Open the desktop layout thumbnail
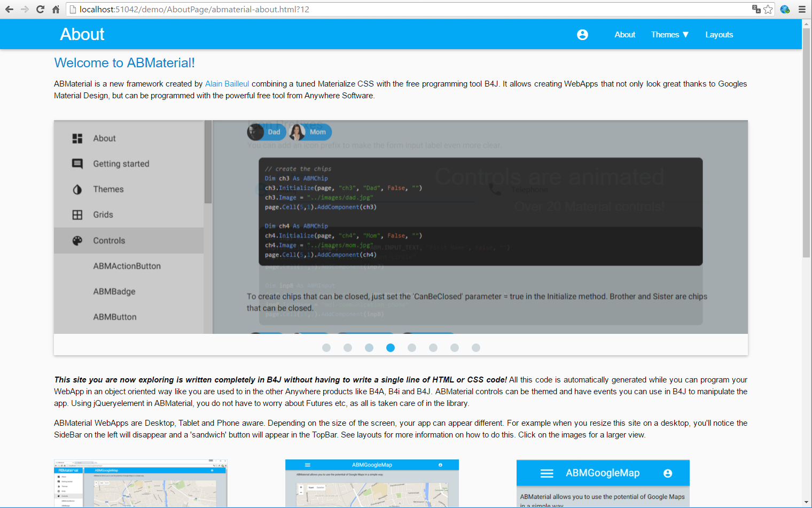Screen dimensions: 812x508 click(x=140, y=483)
